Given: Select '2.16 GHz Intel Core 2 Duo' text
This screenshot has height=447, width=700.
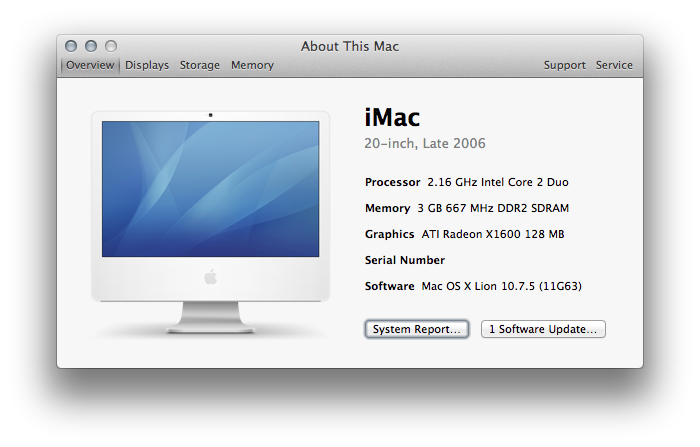Looking at the screenshot, I should tap(498, 182).
